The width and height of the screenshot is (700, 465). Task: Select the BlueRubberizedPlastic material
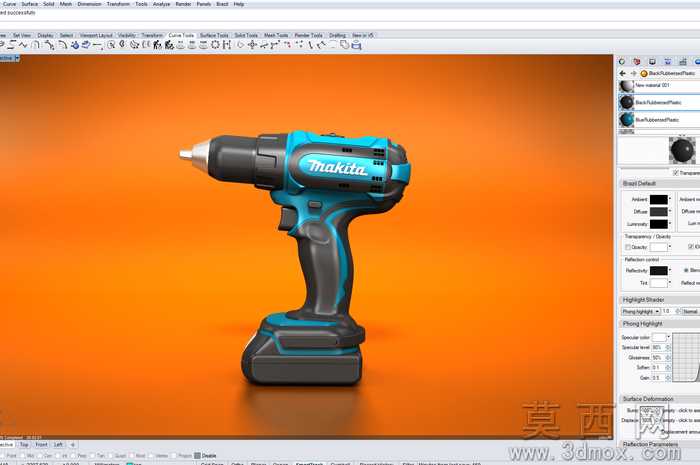point(659,120)
